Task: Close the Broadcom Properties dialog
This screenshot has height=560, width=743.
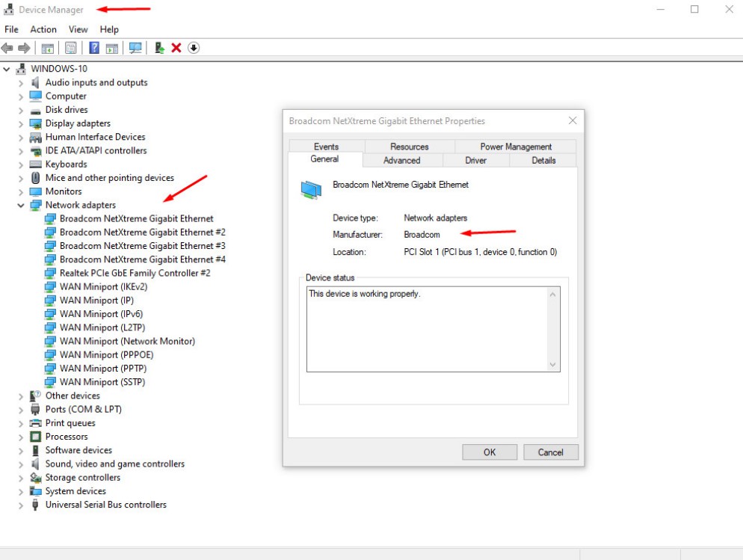Action: tap(573, 120)
